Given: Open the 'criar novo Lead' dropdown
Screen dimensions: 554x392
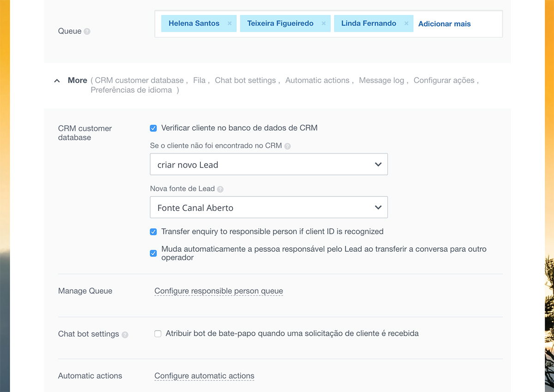Looking at the screenshot, I should click(x=269, y=165).
